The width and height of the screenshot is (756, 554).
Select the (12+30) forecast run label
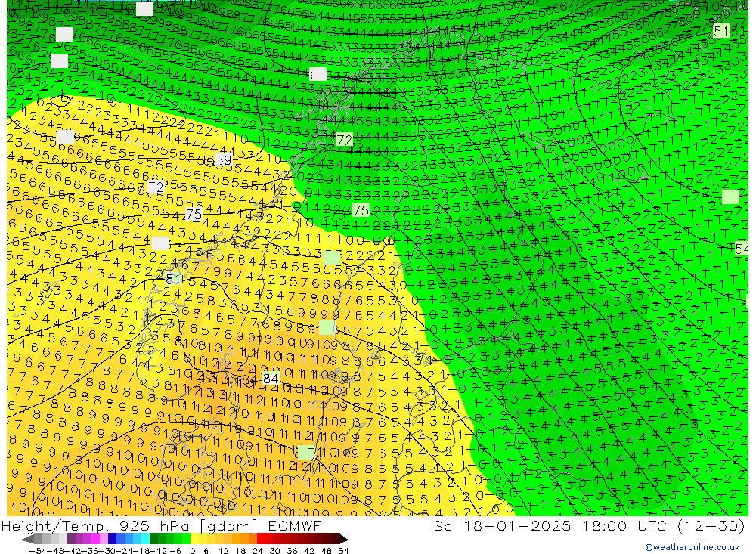(711, 525)
